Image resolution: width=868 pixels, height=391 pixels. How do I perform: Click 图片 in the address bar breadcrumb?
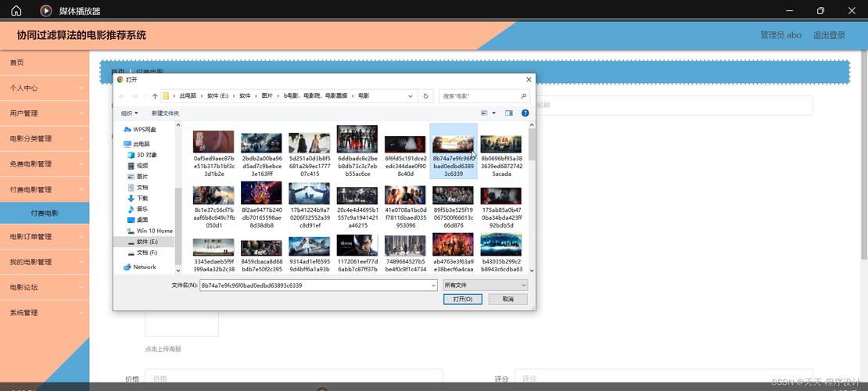[267, 96]
